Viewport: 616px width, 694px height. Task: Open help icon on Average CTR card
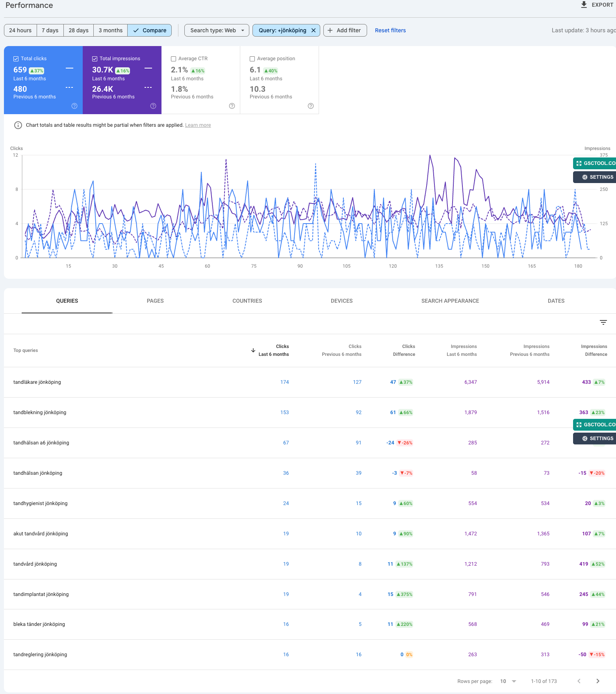coord(232,106)
